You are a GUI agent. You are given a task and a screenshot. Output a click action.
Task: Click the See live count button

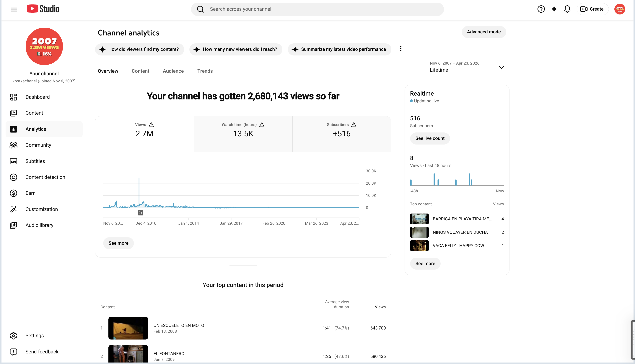[430, 139]
